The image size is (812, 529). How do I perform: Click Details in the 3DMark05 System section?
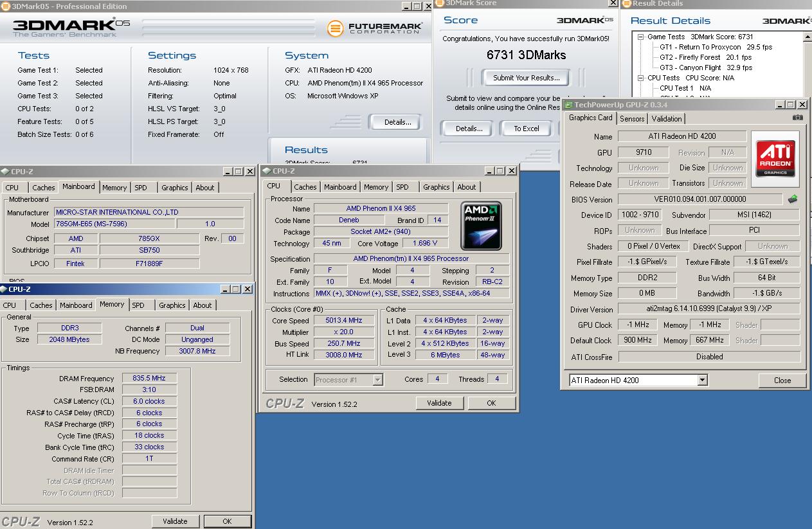398,122
